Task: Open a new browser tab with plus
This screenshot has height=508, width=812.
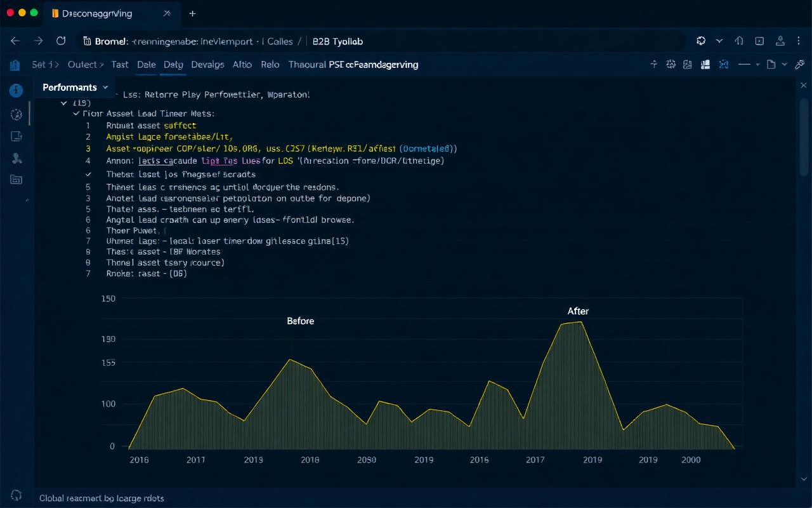Action: tap(192, 13)
